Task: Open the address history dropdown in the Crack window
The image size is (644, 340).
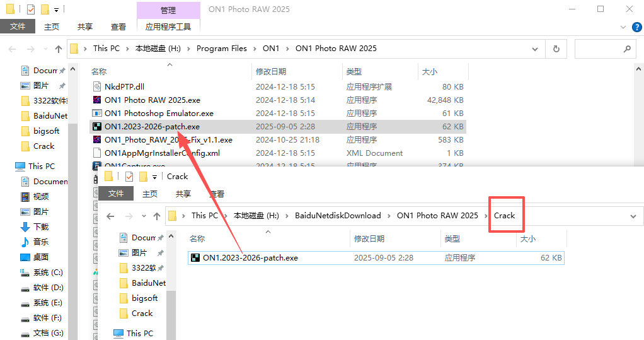Action: 633,216
